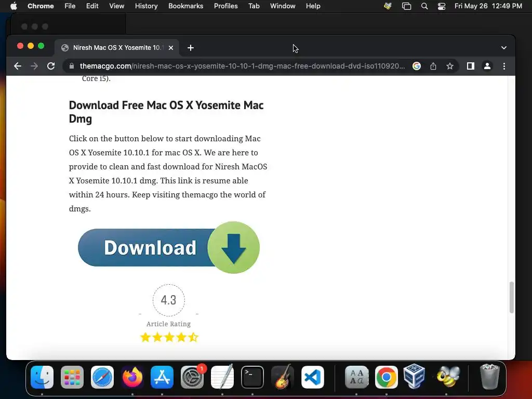This screenshot has height=399, width=532.
Task: Open TextEdit from the Dock
Action: [x=222, y=377]
